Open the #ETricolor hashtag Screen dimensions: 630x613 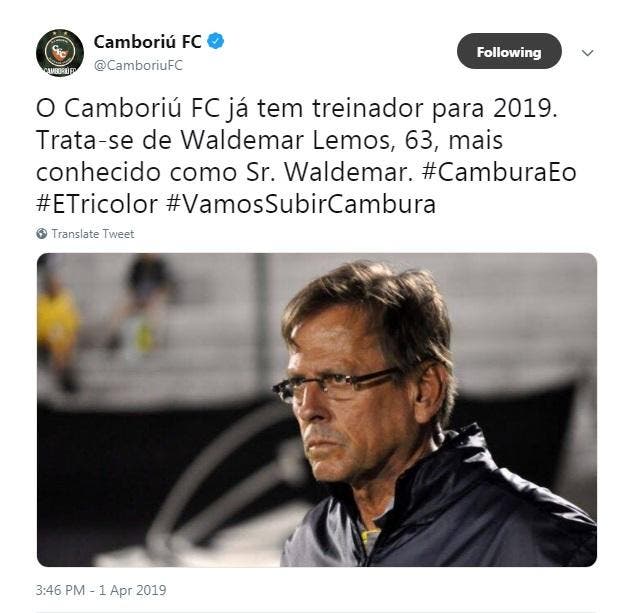tap(97, 204)
